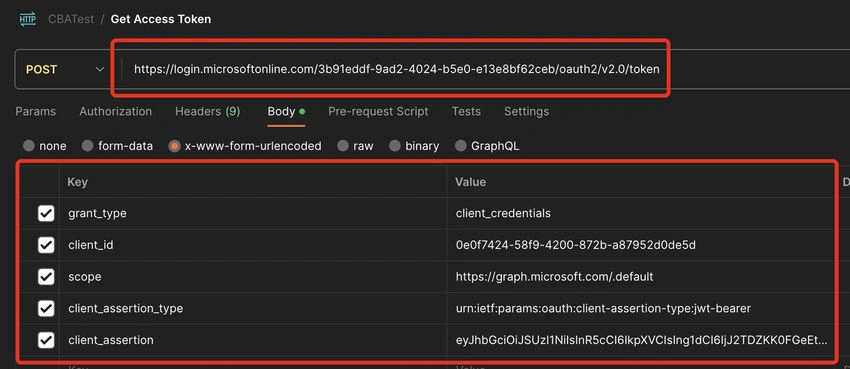The image size is (850, 369).
Task: Click the client_credentials value cell
Action: click(641, 213)
